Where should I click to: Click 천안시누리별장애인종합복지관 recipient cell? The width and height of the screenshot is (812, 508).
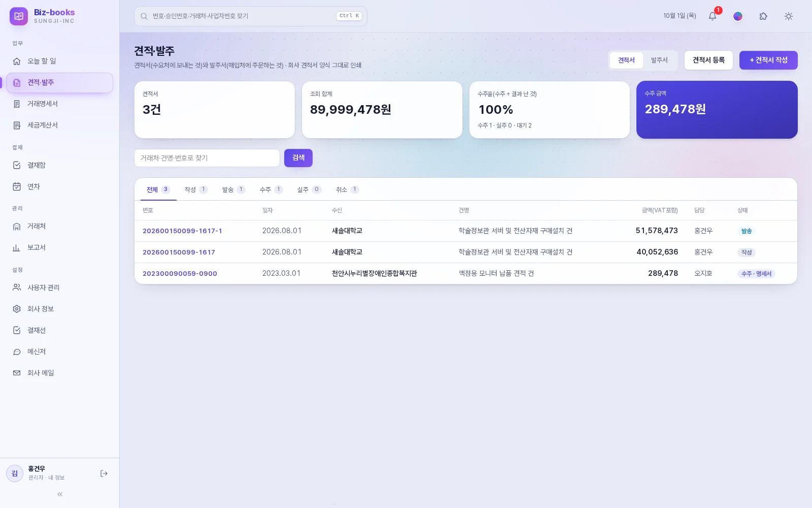point(375,273)
